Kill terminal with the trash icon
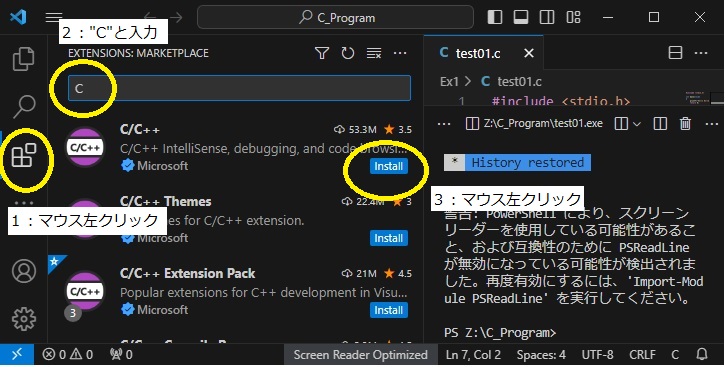Image resolution: width=725 pixels, height=367 pixels. click(685, 123)
